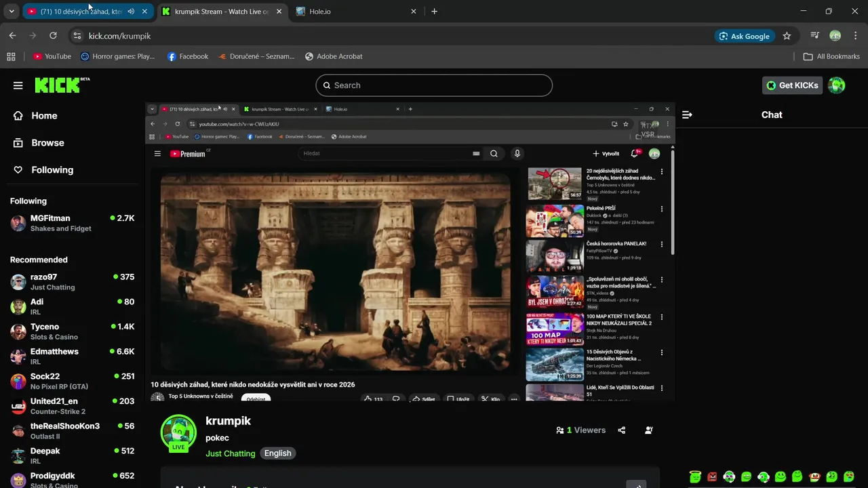Click the streamed YouTube scrollbar
Viewport: 868px width, 488px height.
673,203
